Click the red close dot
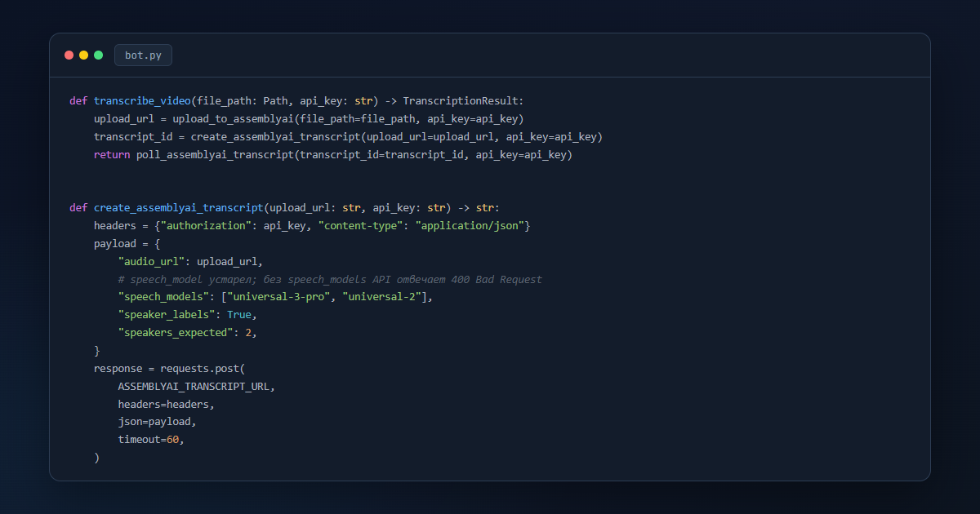The height and width of the screenshot is (514, 980). pyautogui.click(x=69, y=55)
